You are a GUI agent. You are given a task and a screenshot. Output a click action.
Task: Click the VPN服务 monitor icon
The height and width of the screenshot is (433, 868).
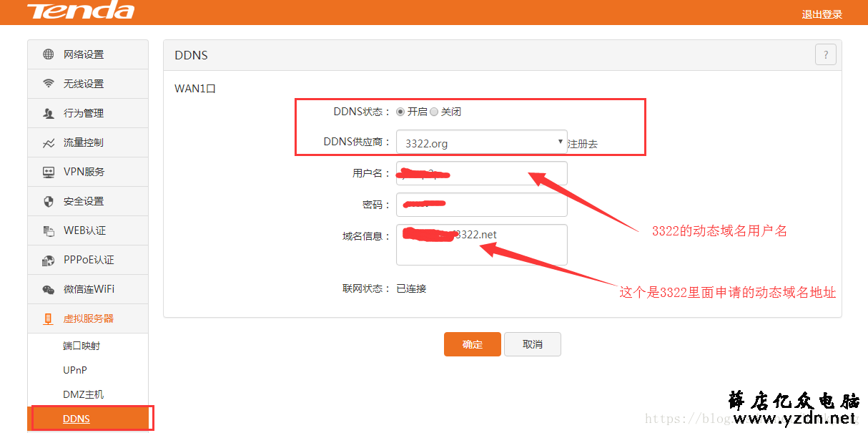[x=49, y=172]
